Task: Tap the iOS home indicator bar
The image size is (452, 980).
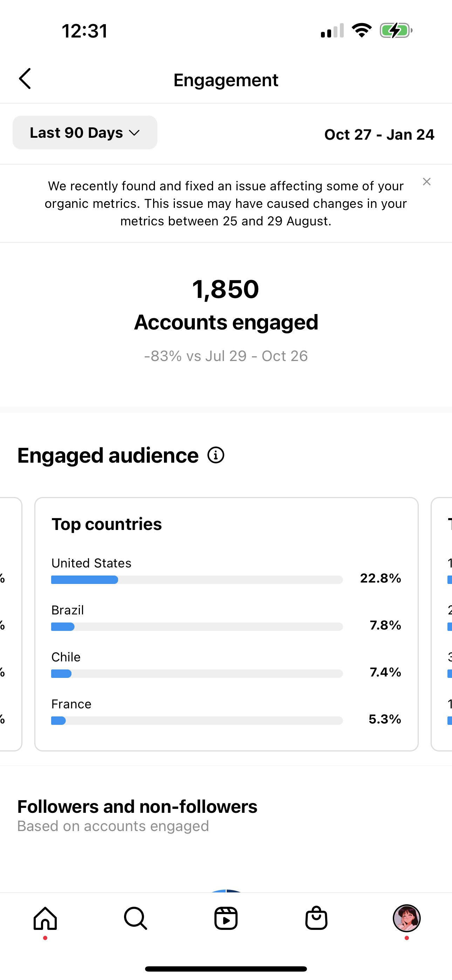Action: 226,968
